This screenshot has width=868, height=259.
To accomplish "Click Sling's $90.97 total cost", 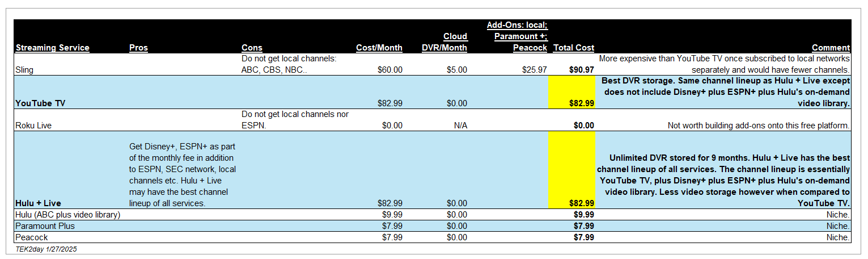I will pos(581,70).
